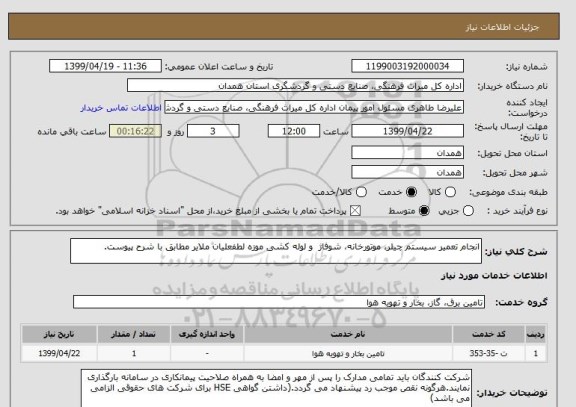Click the remaining time counter 00:16:22
Screen dimensions: 576x407
click(x=136, y=131)
